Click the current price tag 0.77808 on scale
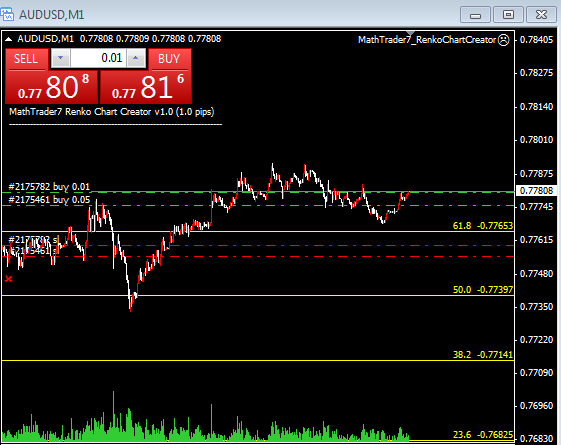This screenshot has height=445, width=561. click(536, 191)
